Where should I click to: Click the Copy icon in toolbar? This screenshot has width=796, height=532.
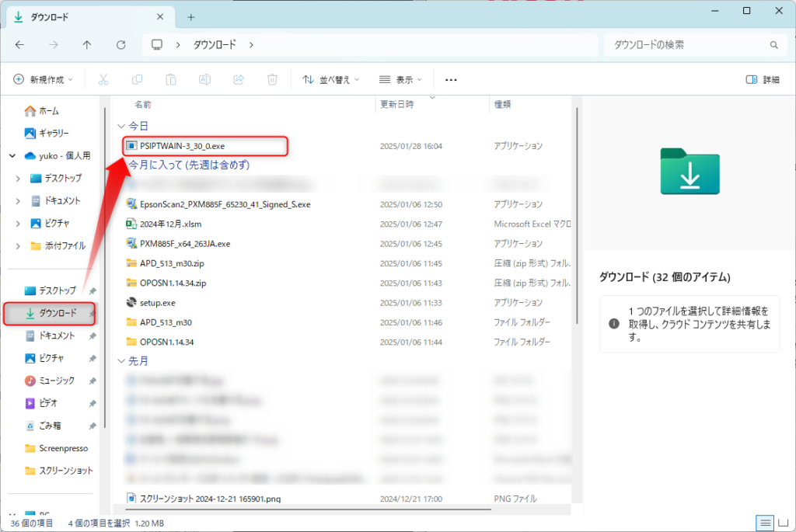(137, 80)
